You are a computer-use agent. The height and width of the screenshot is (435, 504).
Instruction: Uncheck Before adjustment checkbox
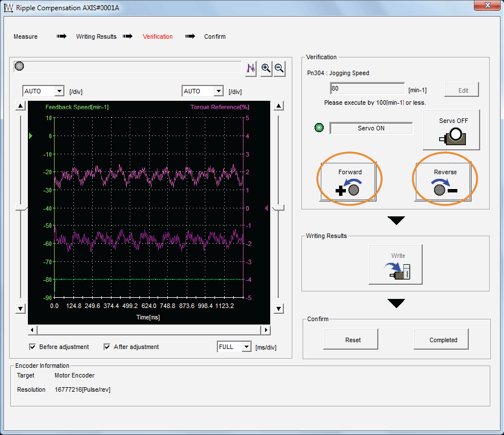coord(32,347)
